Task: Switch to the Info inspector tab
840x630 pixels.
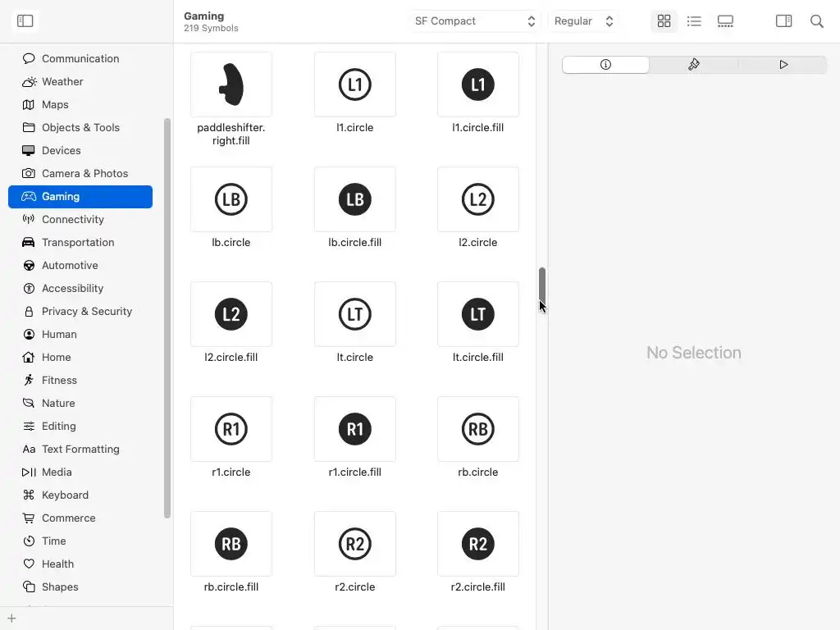Action: 605,64
